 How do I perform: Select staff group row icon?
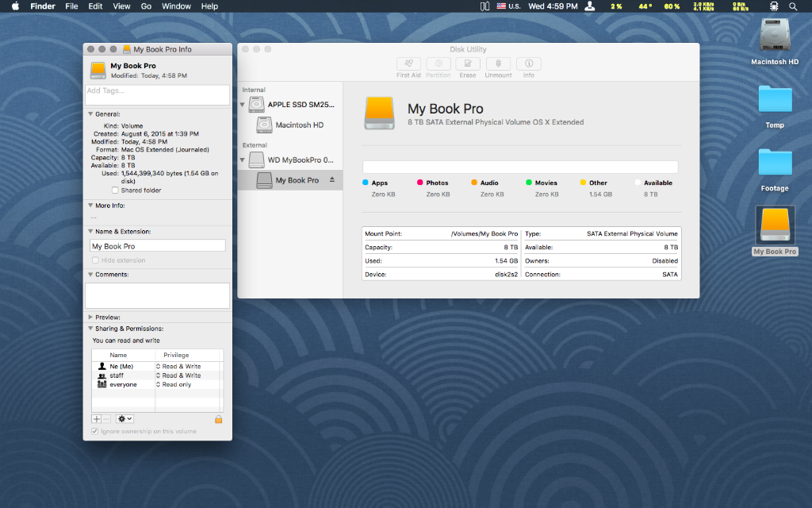[x=102, y=375]
